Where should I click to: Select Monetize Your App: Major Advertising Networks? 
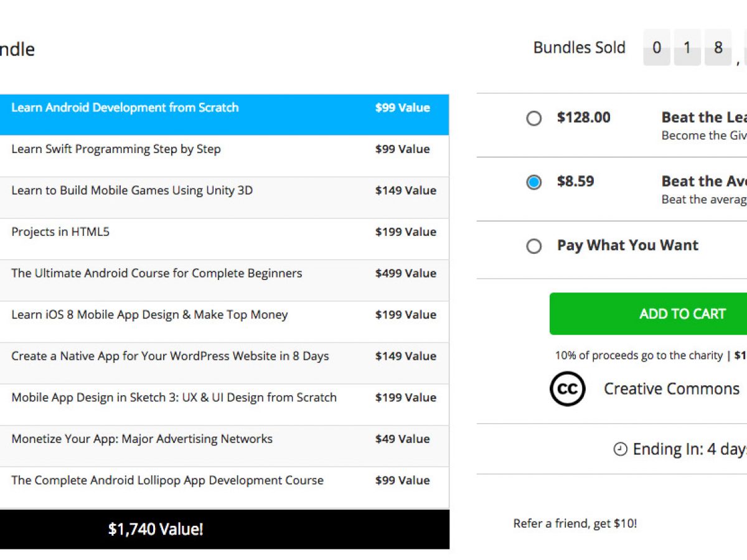coord(142,439)
